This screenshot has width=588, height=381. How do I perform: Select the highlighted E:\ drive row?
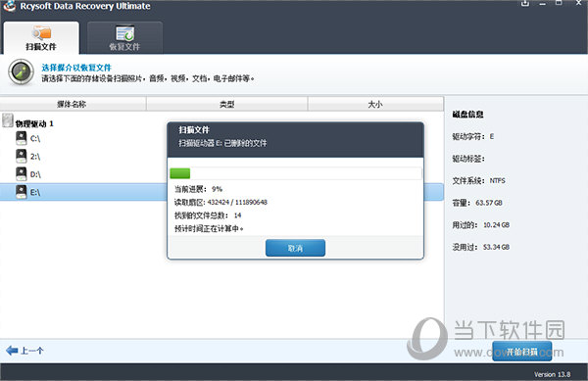tap(221, 192)
